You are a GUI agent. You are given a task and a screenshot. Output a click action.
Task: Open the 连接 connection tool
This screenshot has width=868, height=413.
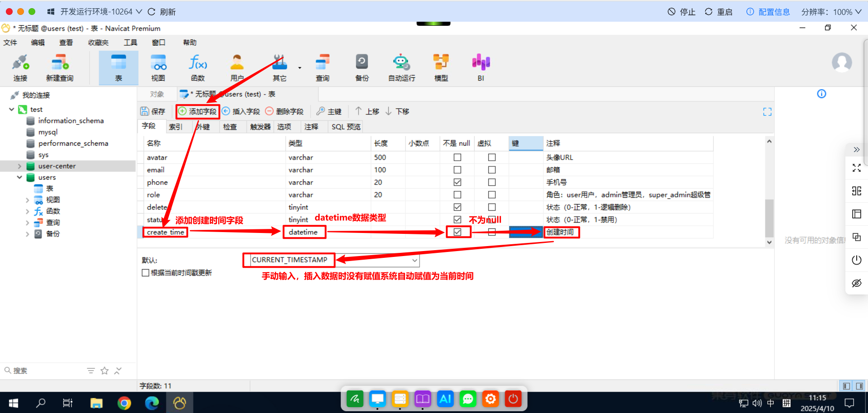[x=20, y=68]
